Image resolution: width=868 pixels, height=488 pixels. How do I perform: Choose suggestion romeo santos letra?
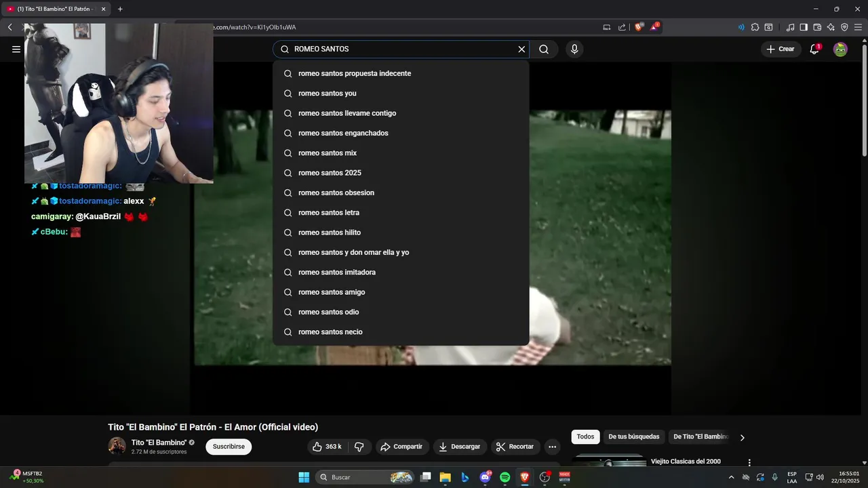click(401, 212)
